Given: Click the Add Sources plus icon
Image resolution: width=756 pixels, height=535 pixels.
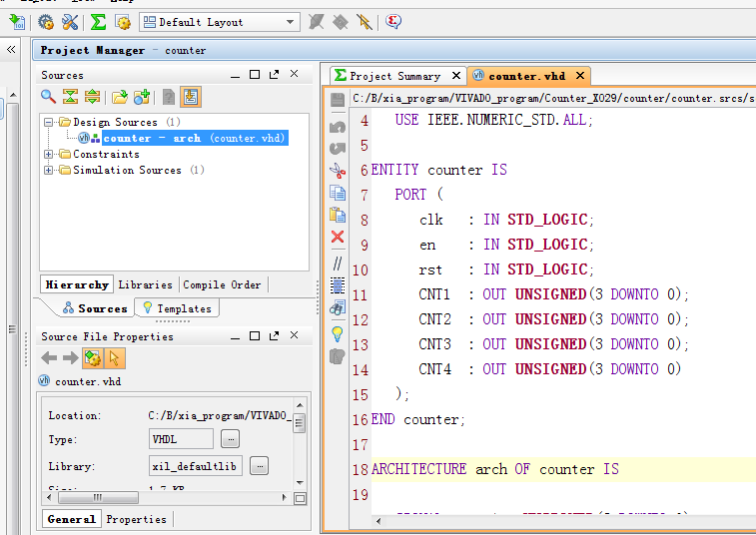Looking at the screenshot, I should (142, 97).
